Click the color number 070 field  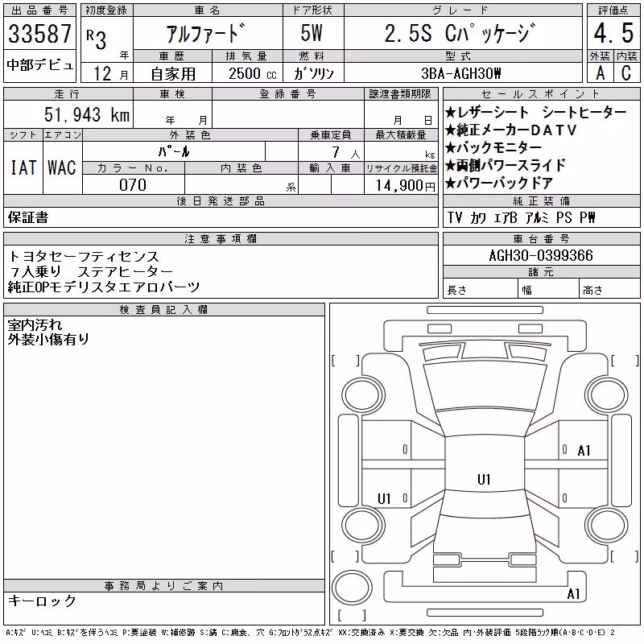pyautogui.click(x=134, y=185)
